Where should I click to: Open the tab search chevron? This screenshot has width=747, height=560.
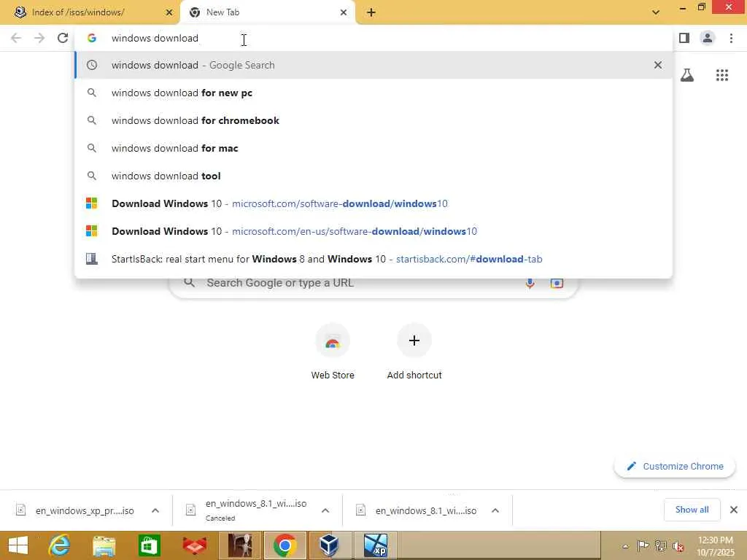[x=656, y=12]
